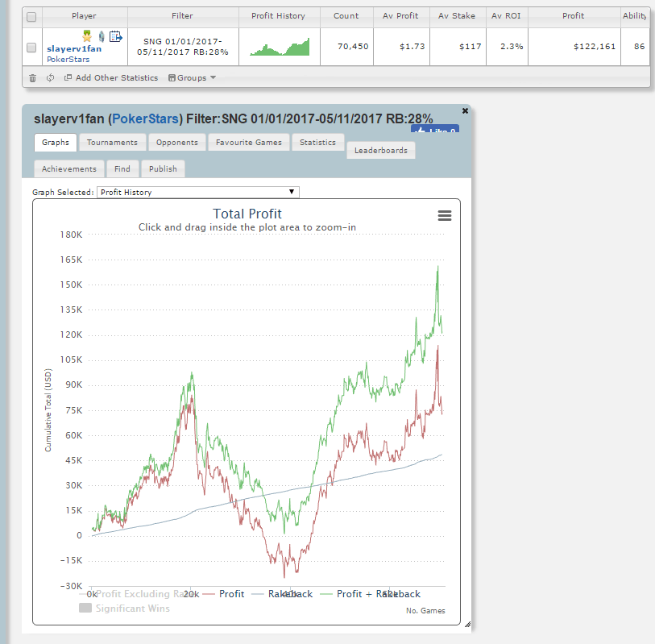Open the Tournaments tab
The width and height of the screenshot is (655, 644).
pos(112,143)
